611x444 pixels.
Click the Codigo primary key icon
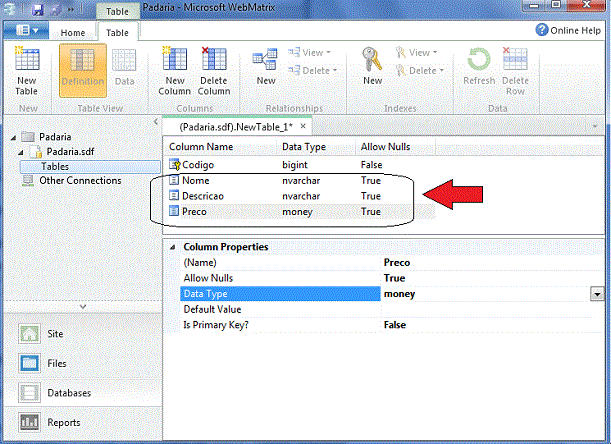[x=175, y=165]
